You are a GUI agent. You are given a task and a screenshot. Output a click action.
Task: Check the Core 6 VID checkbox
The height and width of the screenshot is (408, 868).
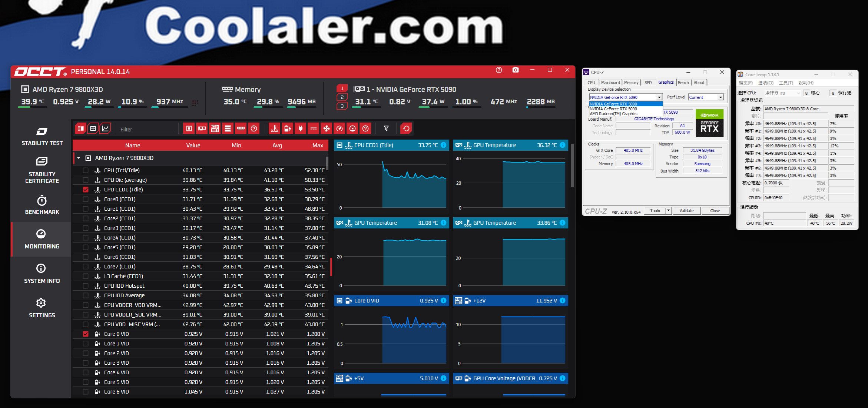86,392
